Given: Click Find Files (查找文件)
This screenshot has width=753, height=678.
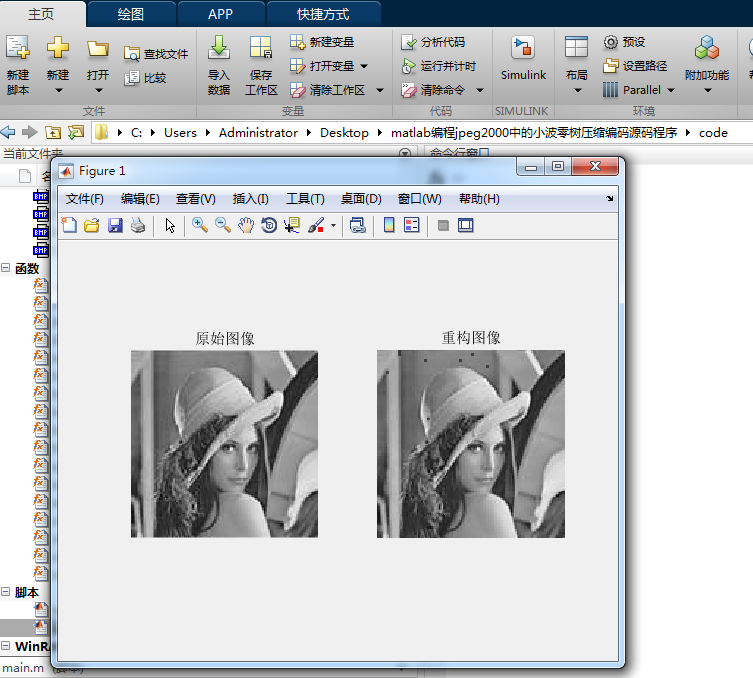Looking at the screenshot, I should (156, 54).
